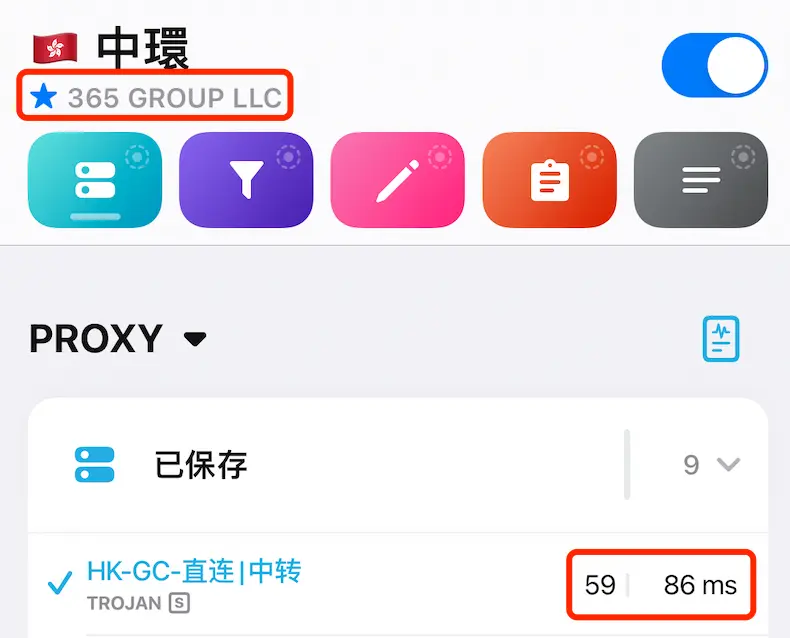790x638 pixels.
Task: Open the teal servers tile
Action: (x=95, y=180)
